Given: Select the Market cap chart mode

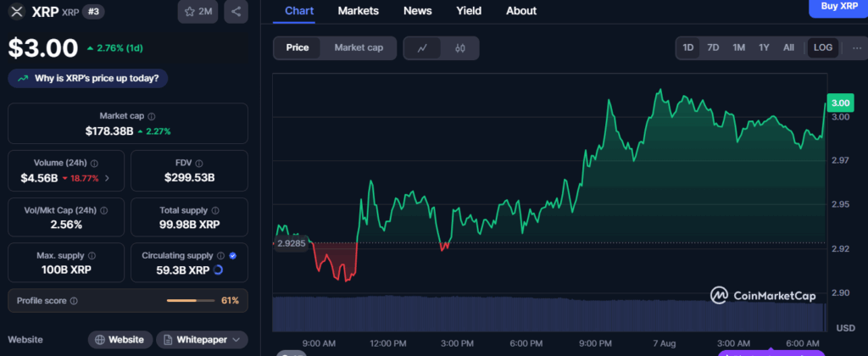Looking at the screenshot, I should coord(359,48).
